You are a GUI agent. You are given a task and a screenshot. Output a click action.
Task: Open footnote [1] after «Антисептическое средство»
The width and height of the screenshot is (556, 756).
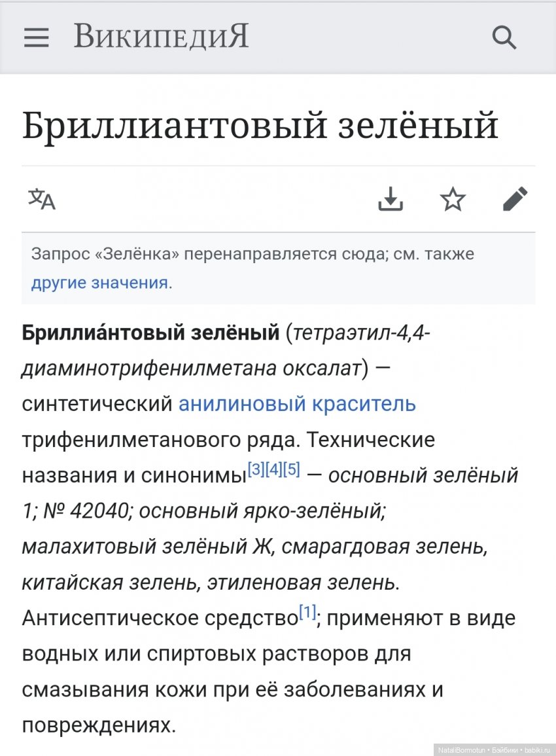pos(307,612)
